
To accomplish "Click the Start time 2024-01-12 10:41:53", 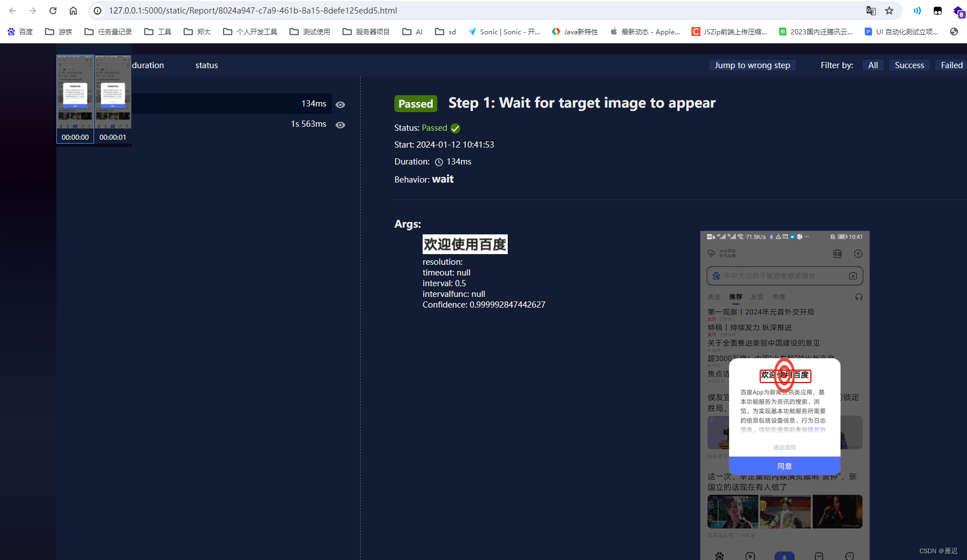I will [455, 145].
